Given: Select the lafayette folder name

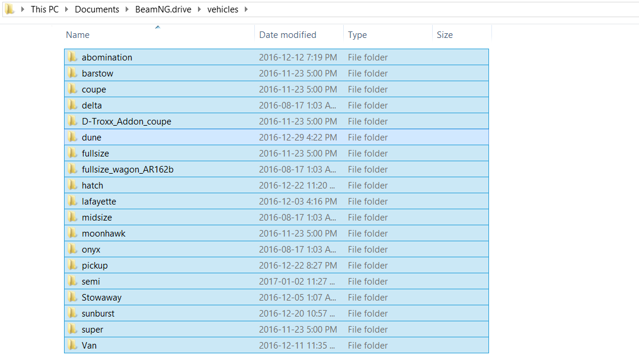Looking at the screenshot, I should (x=98, y=202).
